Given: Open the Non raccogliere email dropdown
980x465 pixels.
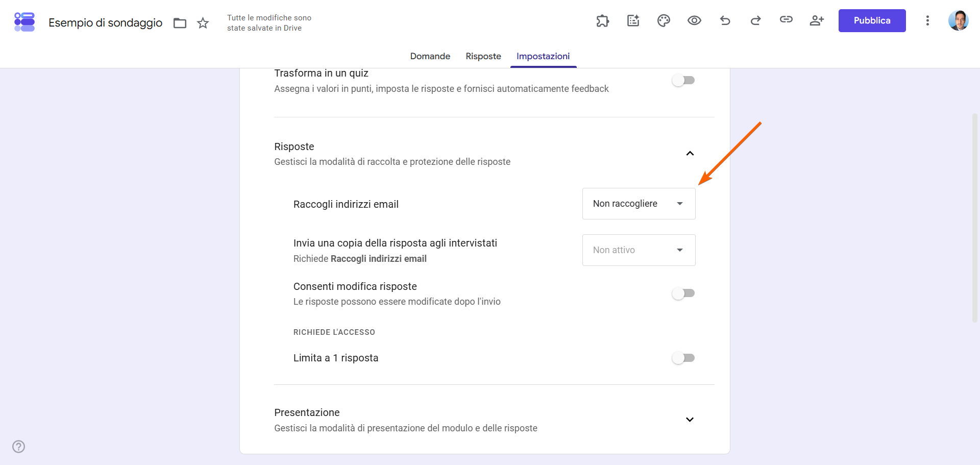Looking at the screenshot, I should tap(639, 204).
